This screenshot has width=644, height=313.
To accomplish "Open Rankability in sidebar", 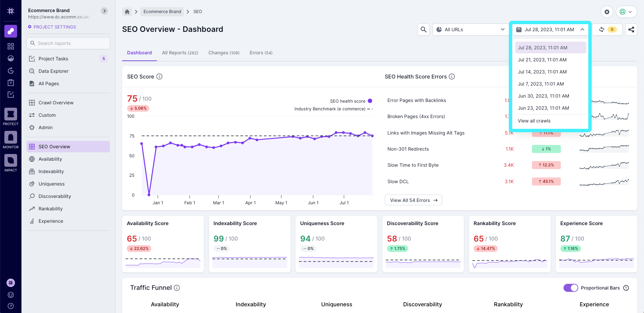I will pyautogui.click(x=68, y=209).
